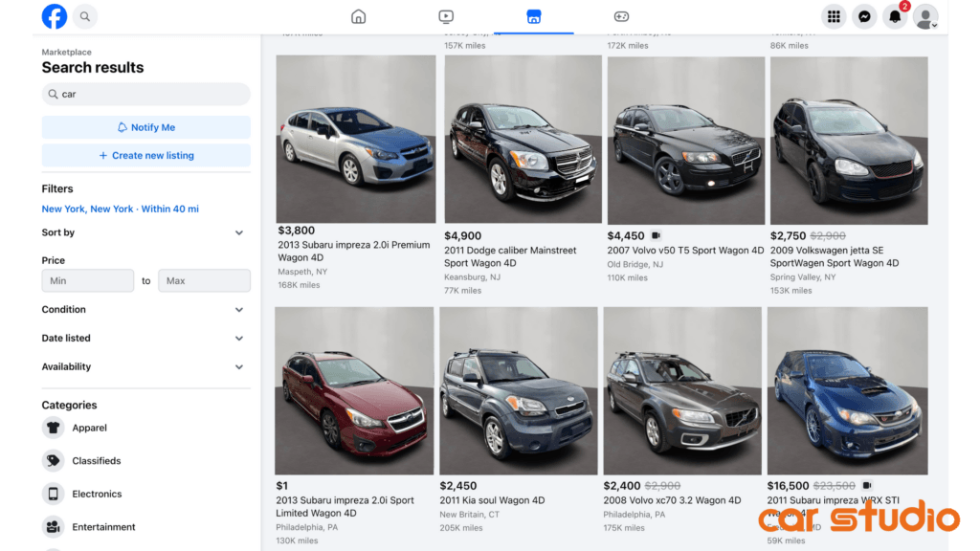Image resolution: width=980 pixels, height=551 pixels.
Task: Open the black 2009 Volkswagen Jetta photo
Action: tap(849, 141)
